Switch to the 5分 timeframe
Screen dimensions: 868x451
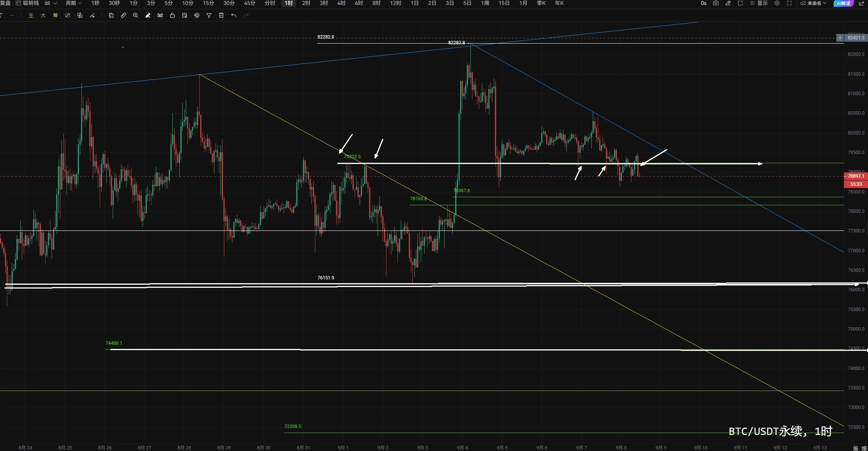coord(169,3)
